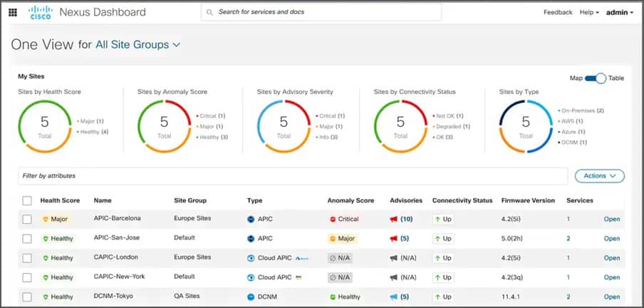Check the CAPIC-London row checkbox
Viewport: 644px width, 308px height.
(x=26, y=258)
